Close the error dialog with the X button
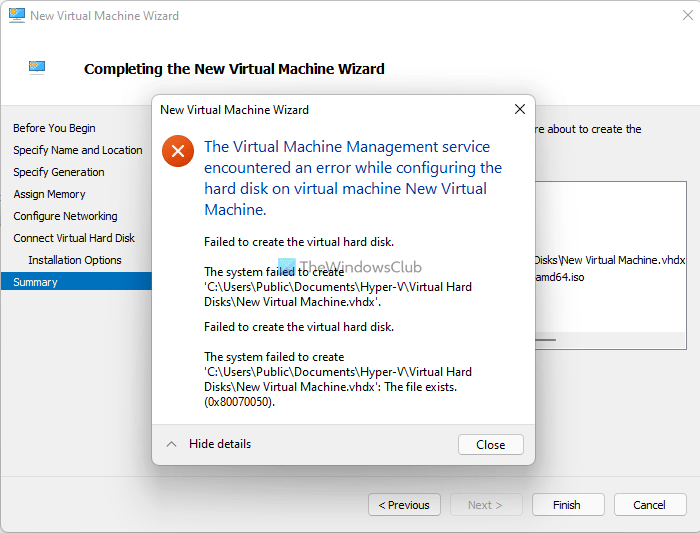 (519, 109)
